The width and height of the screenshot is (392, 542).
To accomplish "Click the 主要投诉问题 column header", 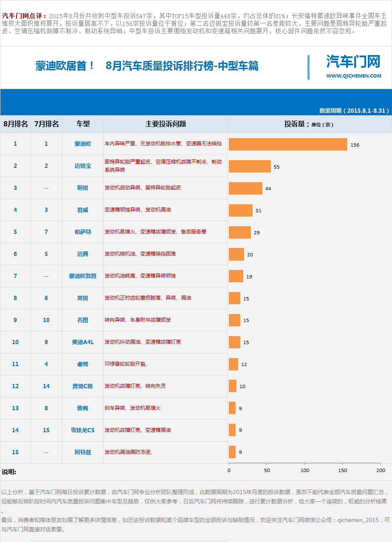I will 166,124.
